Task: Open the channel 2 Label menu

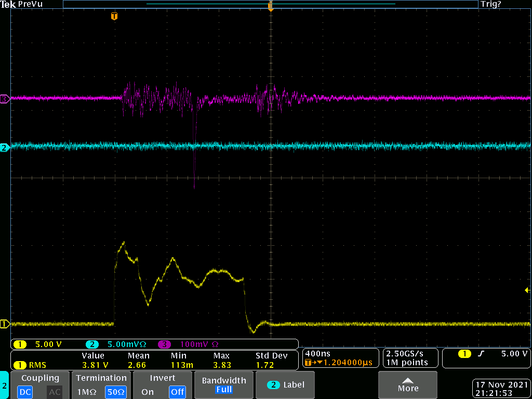Action: point(286,385)
